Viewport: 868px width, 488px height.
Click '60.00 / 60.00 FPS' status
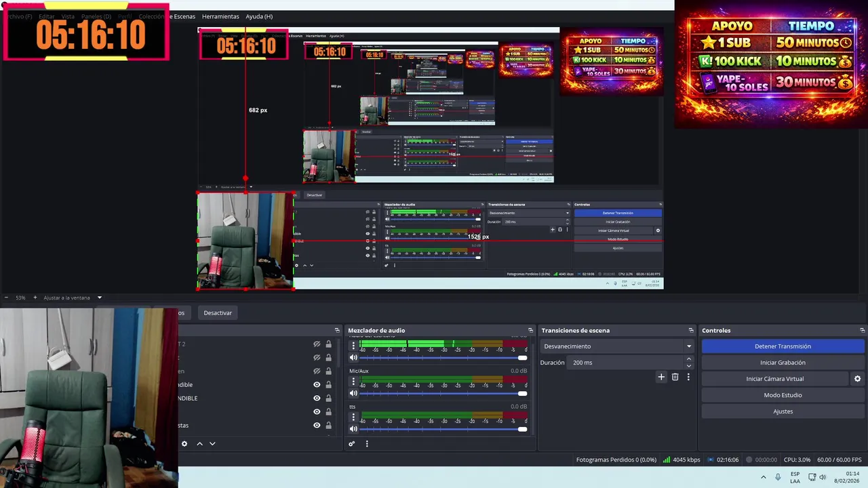pyautogui.click(x=840, y=460)
